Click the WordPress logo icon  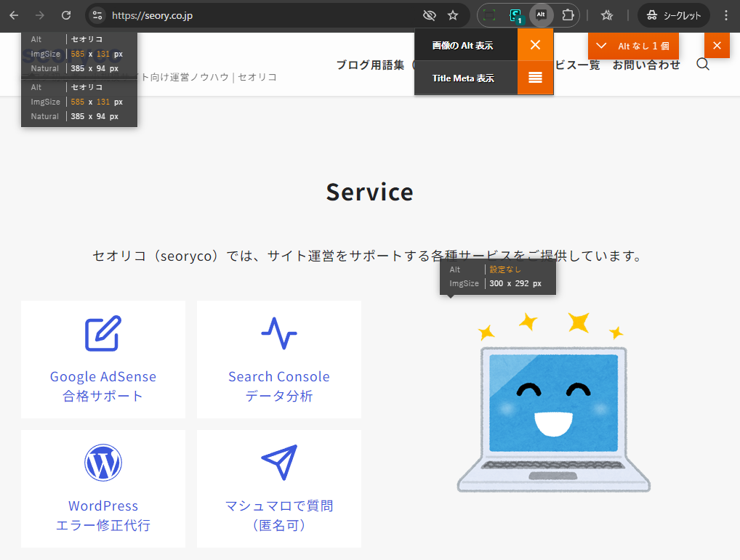coord(103,463)
